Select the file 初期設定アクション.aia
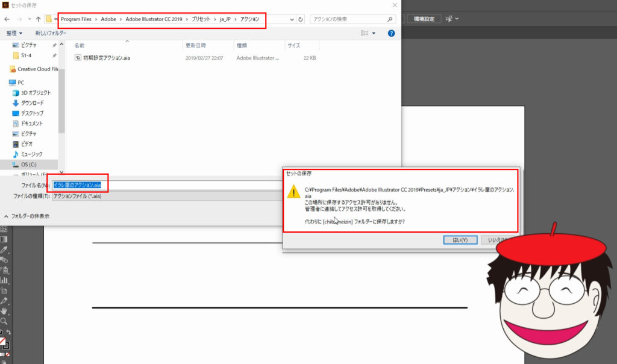This screenshot has height=364, width=617. [107, 58]
